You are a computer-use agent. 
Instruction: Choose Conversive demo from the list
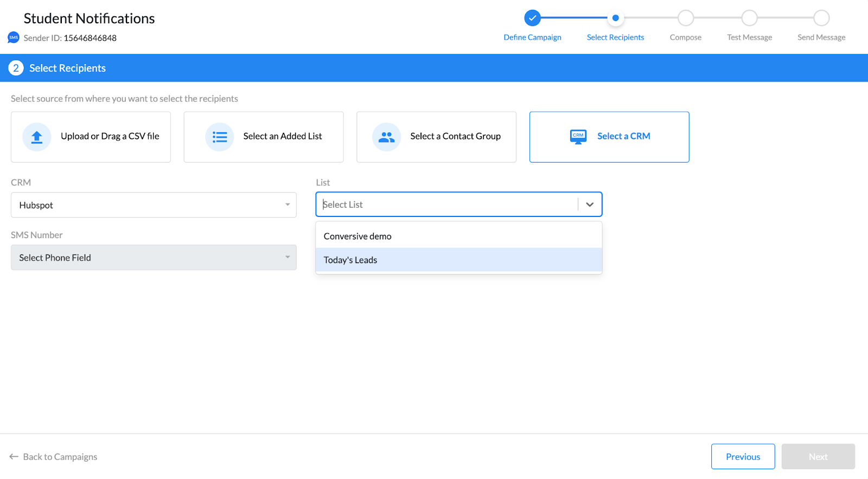459,237
